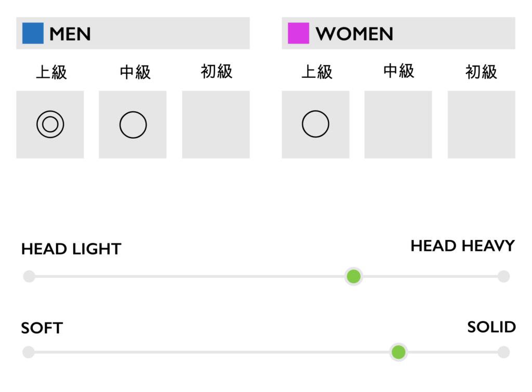Click the single circle under men's 中級
Viewport: 532px width, 392px height.
point(133,125)
